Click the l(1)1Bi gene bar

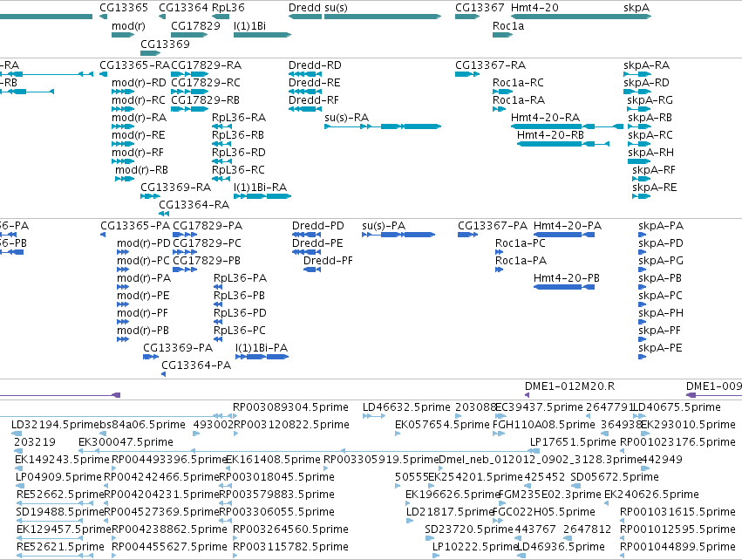262,35
